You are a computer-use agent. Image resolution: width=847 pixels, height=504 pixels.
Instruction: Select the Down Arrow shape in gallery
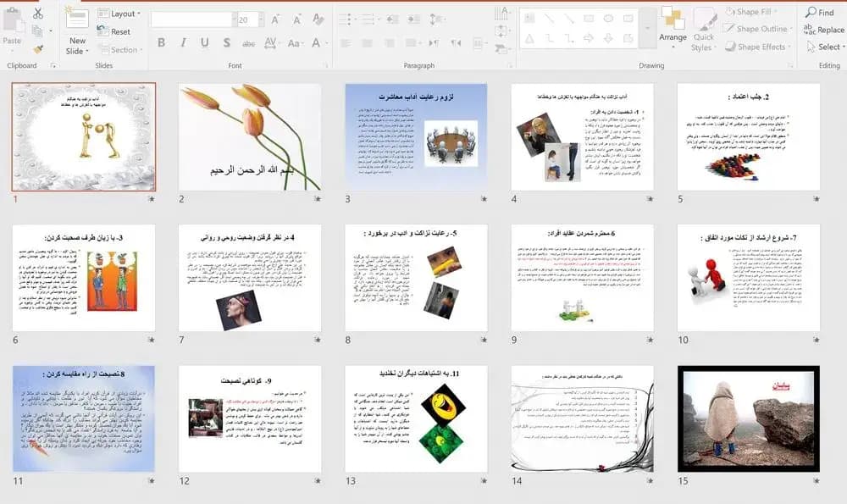tap(608, 39)
